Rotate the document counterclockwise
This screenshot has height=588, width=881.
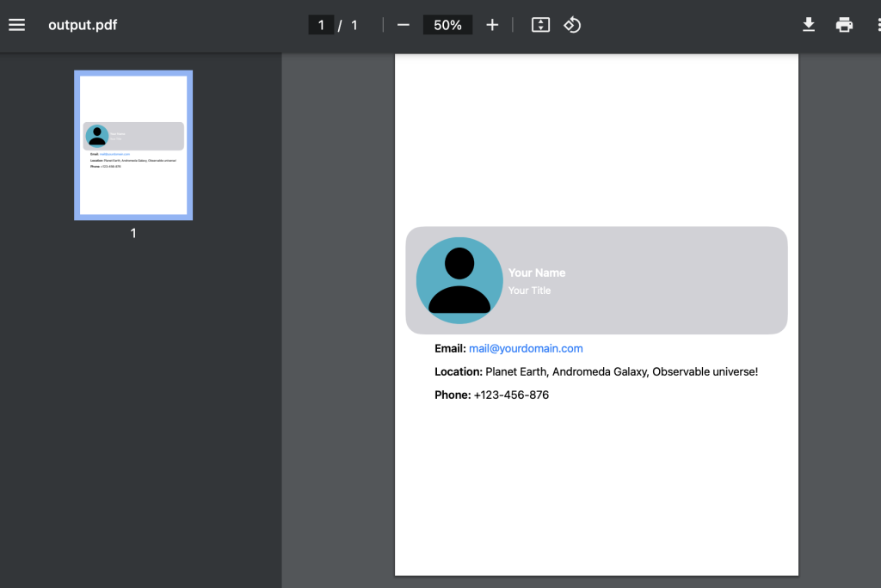point(572,25)
